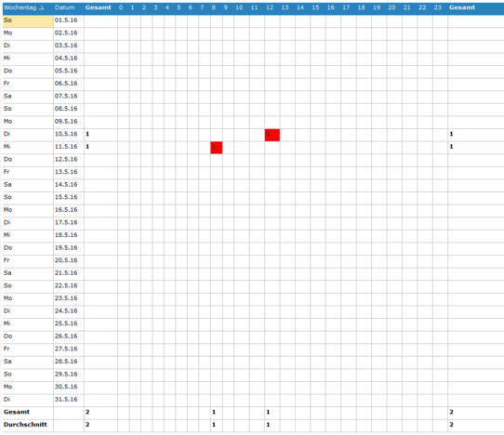
Task: Select the hour 12 column header
Action: (x=270, y=7)
